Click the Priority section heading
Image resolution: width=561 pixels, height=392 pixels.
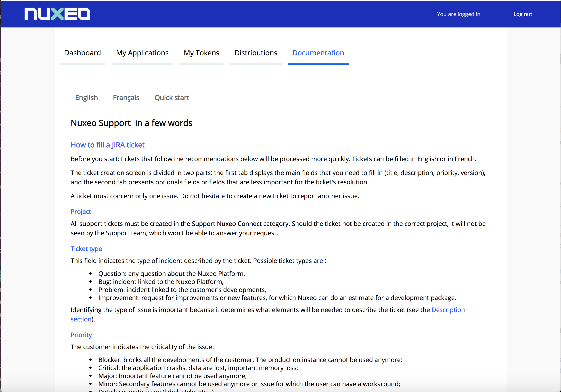(x=81, y=335)
